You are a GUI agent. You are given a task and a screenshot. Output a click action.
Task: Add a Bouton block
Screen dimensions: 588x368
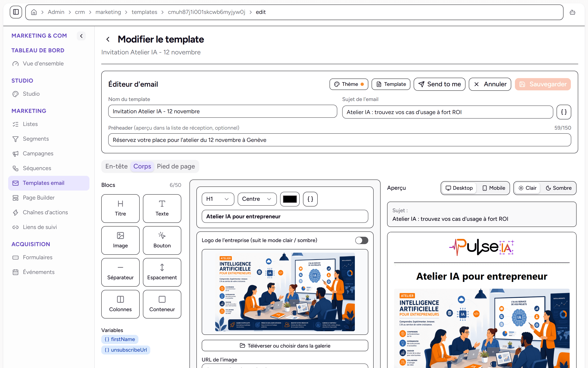pyautogui.click(x=162, y=240)
